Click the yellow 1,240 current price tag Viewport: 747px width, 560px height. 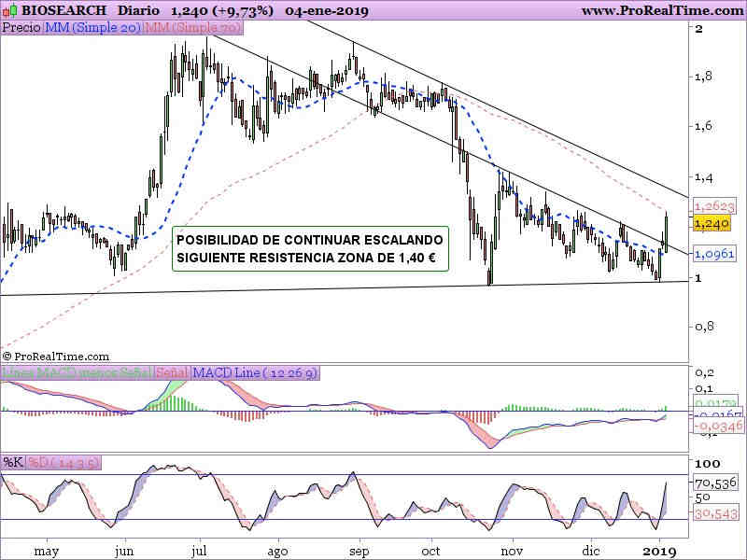click(x=712, y=223)
